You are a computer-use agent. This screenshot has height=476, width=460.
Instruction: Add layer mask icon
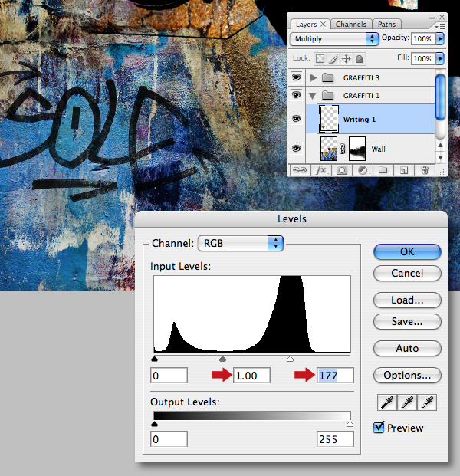tap(342, 170)
